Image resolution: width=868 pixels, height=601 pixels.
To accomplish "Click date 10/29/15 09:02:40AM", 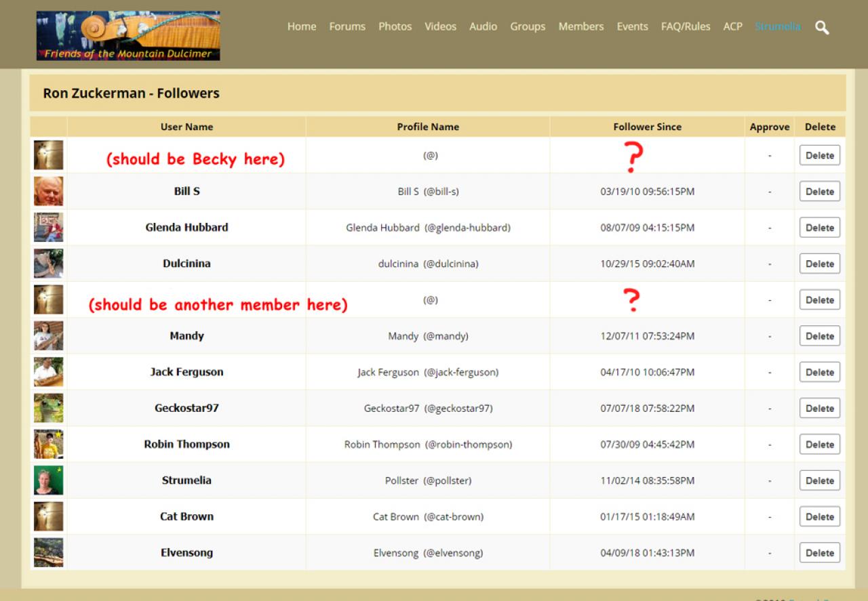I will point(648,264).
